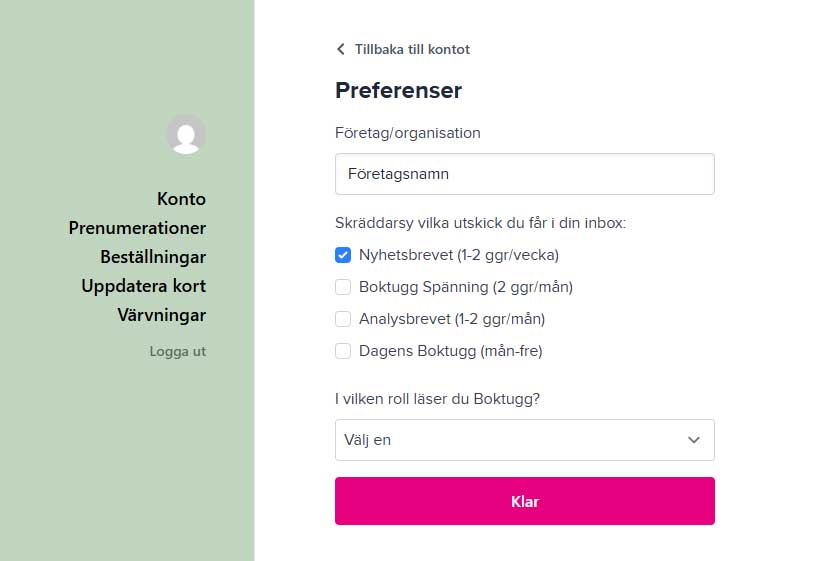The width and height of the screenshot is (831, 561).
Task: Click the profile avatar icon
Action: coord(186,134)
